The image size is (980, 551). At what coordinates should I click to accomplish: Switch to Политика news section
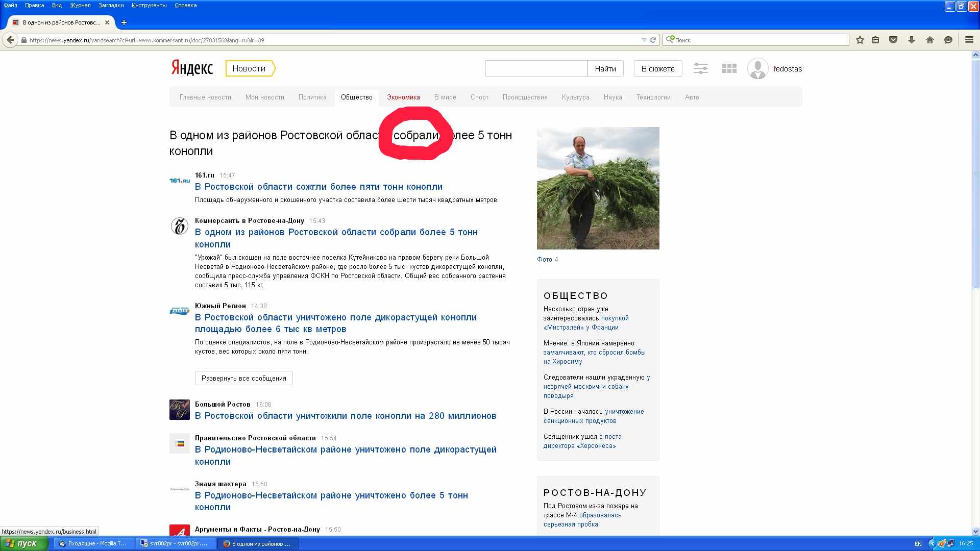coord(312,97)
